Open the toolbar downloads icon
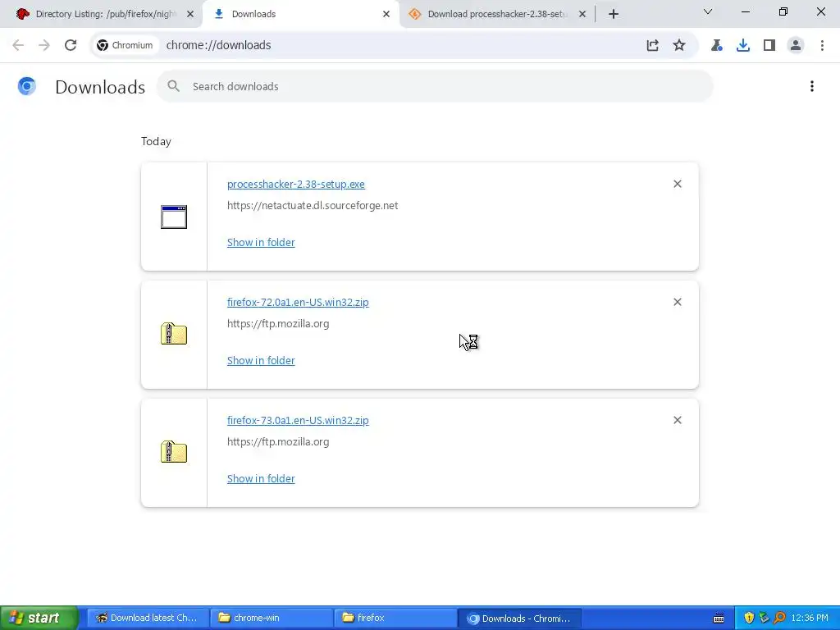Viewport: 840px width, 630px height. click(x=743, y=45)
